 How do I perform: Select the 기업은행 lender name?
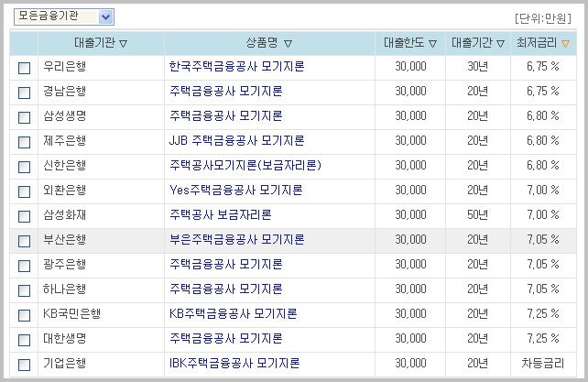(64, 364)
